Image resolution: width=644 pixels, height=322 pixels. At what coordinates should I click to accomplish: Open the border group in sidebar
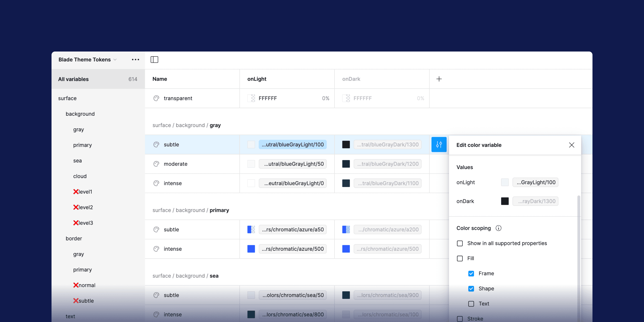pyautogui.click(x=74, y=238)
